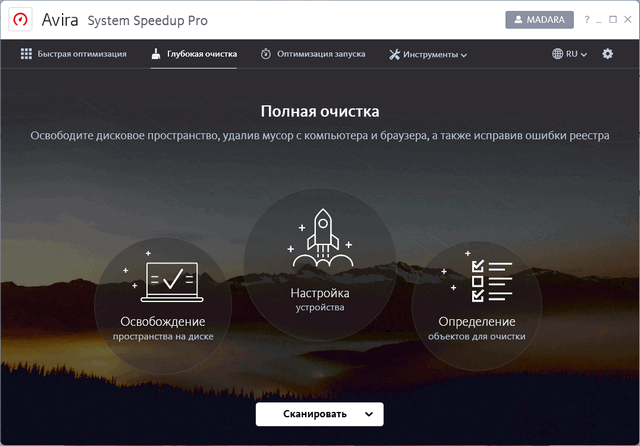Expand the Сканировать button dropdown arrow

pyautogui.click(x=369, y=414)
